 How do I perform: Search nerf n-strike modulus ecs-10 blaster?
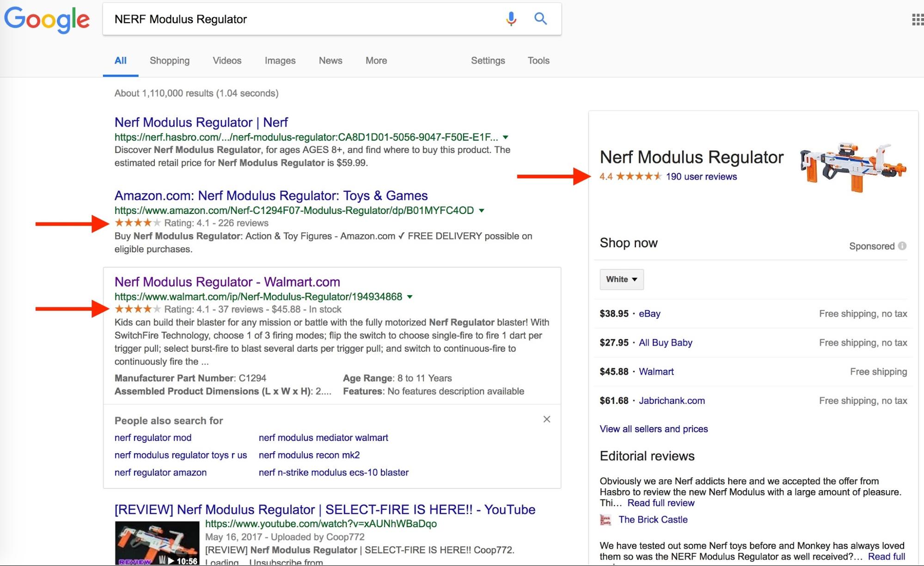pyautogui.click(x=334, y=473)
